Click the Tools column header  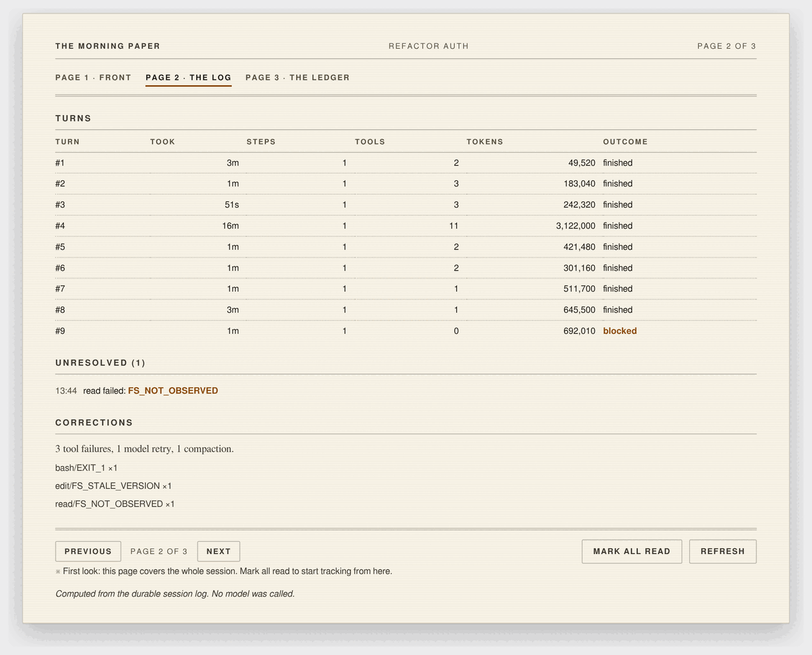(x=370, y=142)
